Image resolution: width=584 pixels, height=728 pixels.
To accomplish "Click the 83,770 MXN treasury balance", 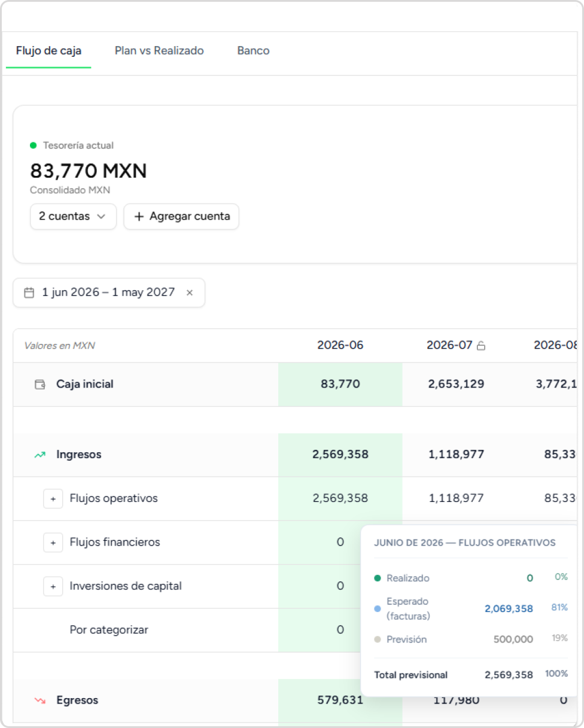I will click(x=89, y=171).
